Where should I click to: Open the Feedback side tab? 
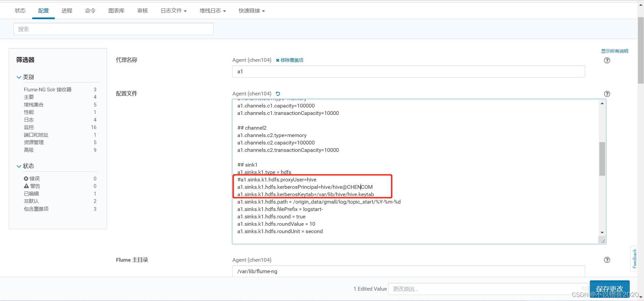tap(634, 259)
